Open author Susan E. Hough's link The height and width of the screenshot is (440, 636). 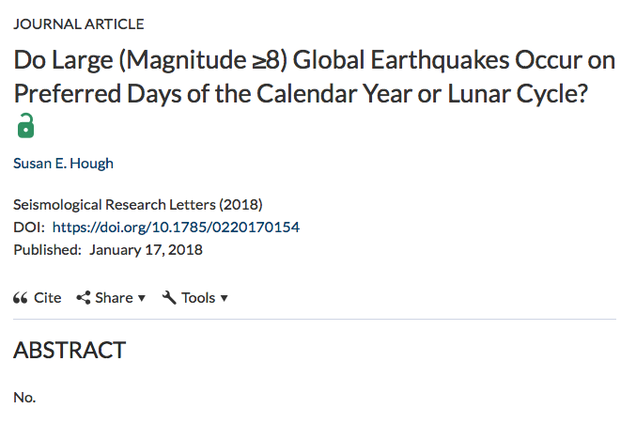pos(63,163)
